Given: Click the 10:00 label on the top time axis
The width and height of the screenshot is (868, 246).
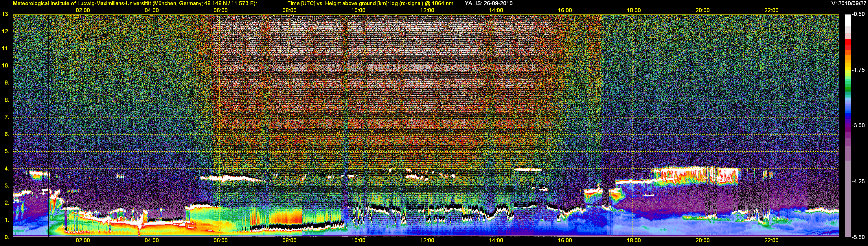Looking at the screenshot, I should (358, 10).
